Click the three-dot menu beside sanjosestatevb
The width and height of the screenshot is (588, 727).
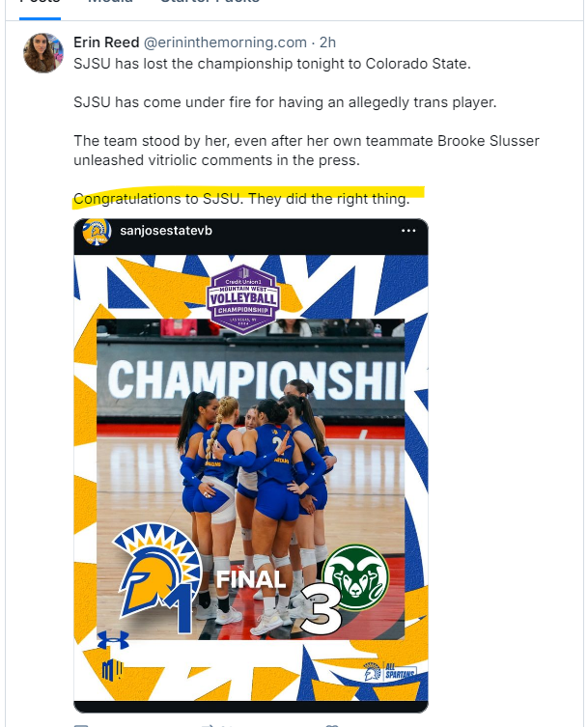(x=408, y=232)
